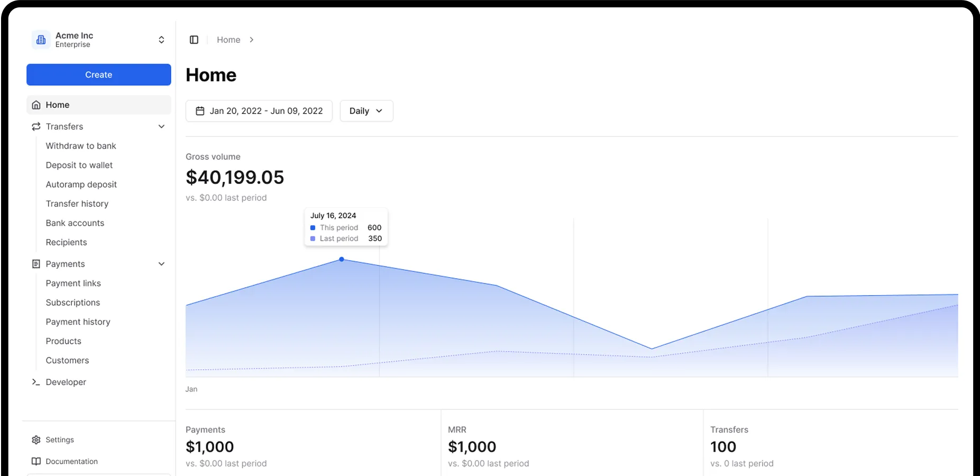Screen dimensions: 980x476
Task: Collapse the Transfers section chevron
Action: click(x=161, y=126)
